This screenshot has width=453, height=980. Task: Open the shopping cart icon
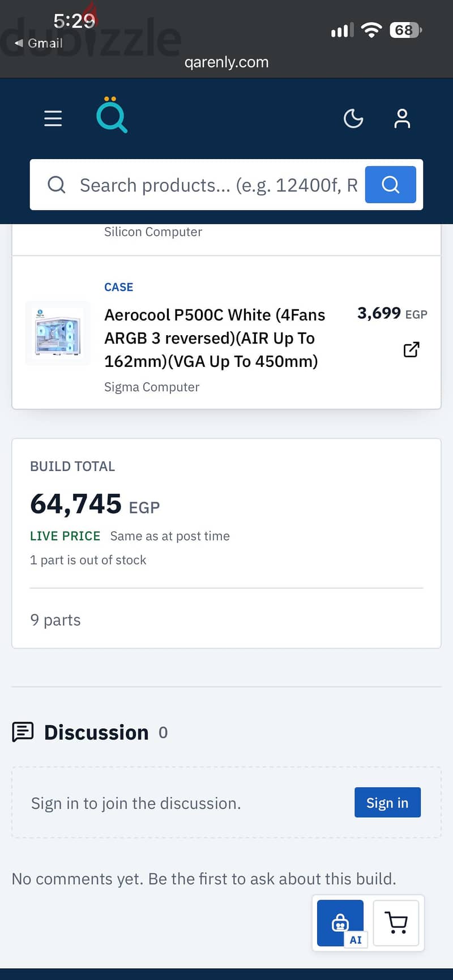tap(396, 923)
